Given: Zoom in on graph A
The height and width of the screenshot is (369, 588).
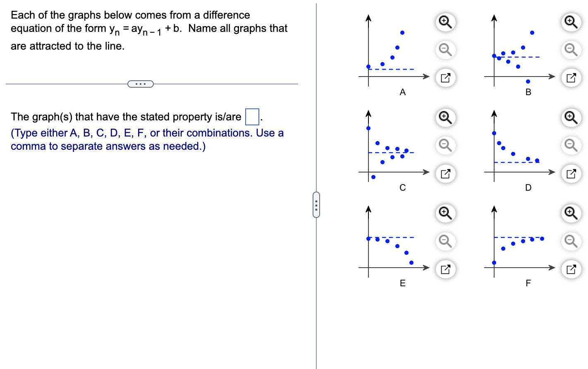Looking at the screenshot, I should (x=445, y=23).
